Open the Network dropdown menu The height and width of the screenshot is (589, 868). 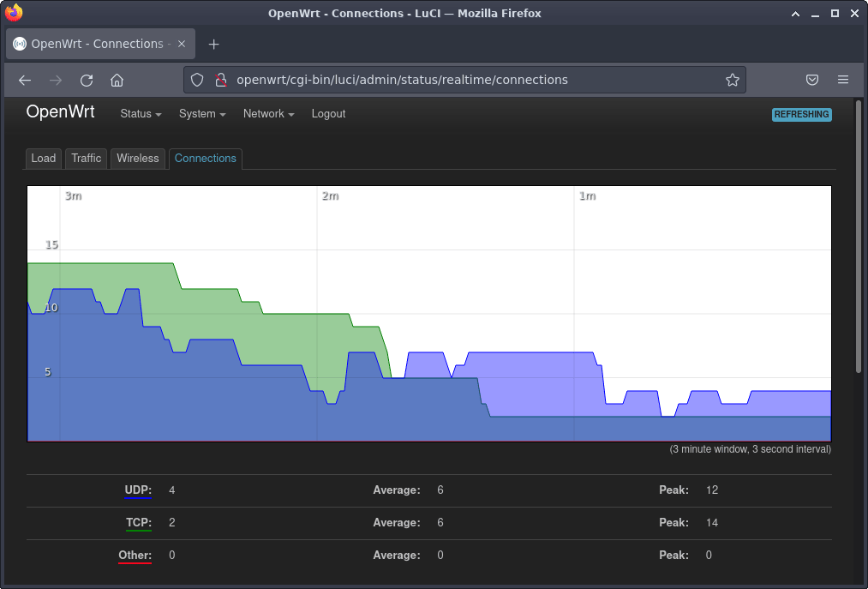coord(268,114)
